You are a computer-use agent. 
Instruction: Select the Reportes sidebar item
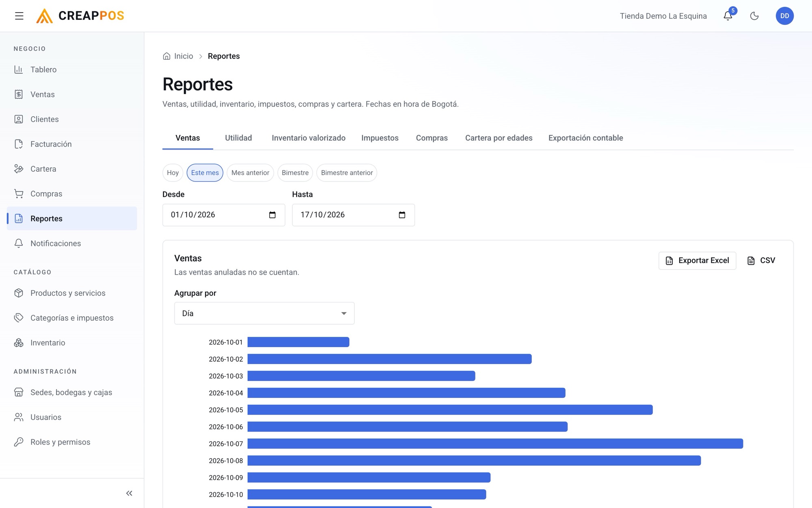click(72, 218)
